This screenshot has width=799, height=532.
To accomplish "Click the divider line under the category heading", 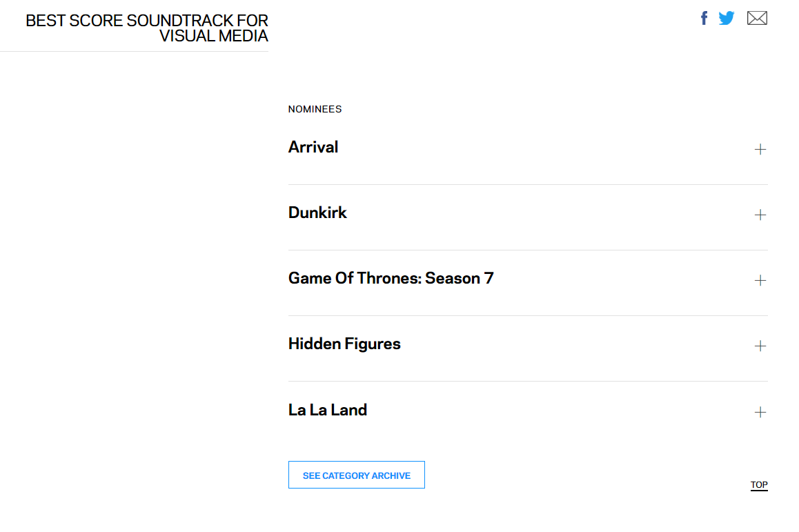I will click(134, 51).
